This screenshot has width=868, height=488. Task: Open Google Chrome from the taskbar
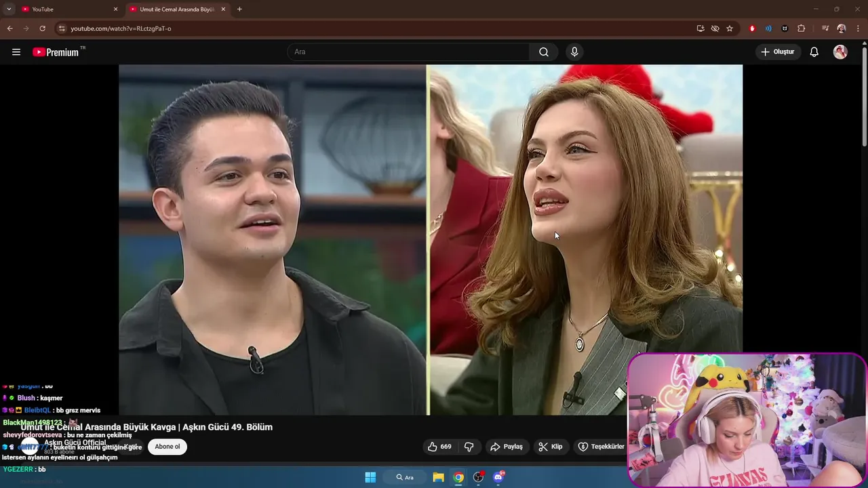tap(458, 477)
